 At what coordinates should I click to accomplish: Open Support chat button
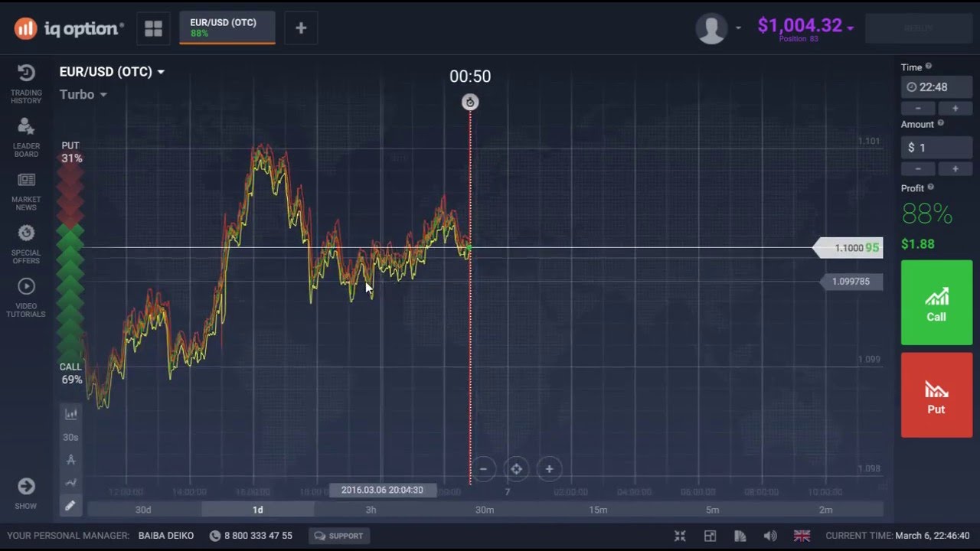tap(340, 536)
